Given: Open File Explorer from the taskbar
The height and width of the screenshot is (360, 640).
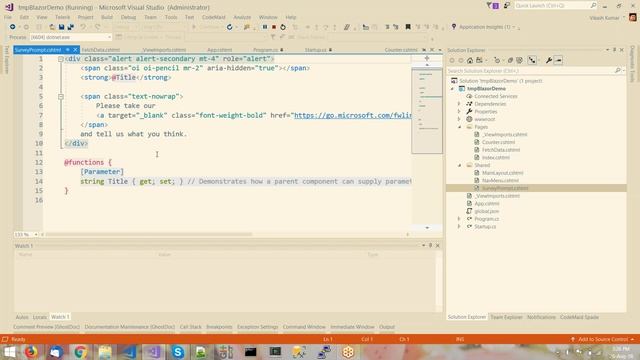Looking at the screenshot, I should coord(105,352).
